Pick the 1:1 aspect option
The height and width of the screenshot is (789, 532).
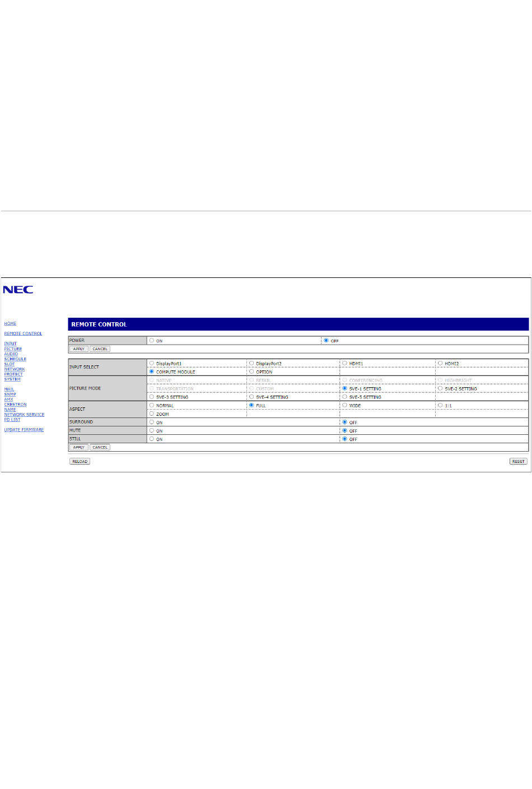pyautogui.click(x=440, y=405)
